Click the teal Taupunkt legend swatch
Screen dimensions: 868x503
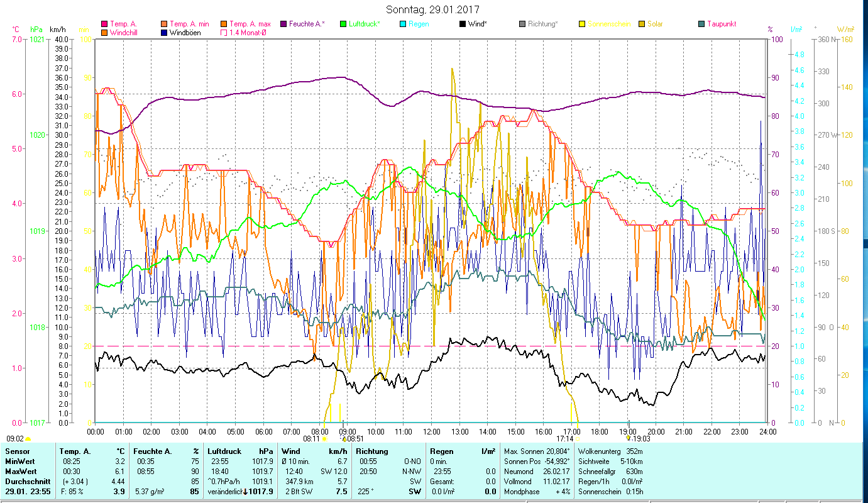pyautogui.click(x=701, y=25)
